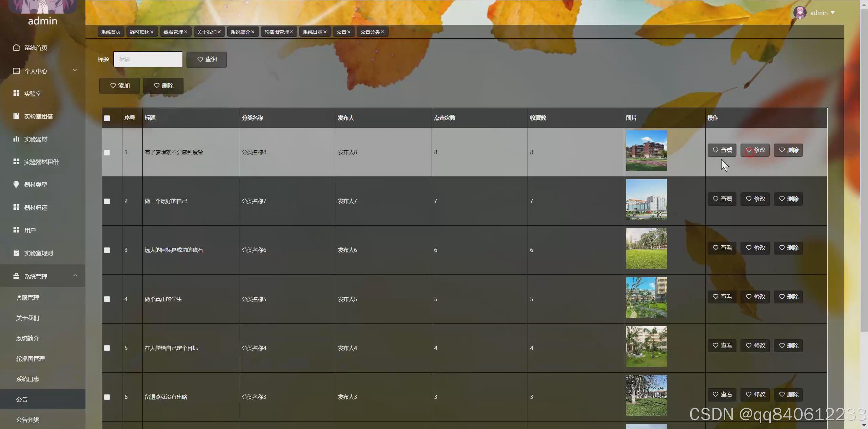Click the grid icon beside 实验室
The image size is (868, 429).
pos(16,93)
